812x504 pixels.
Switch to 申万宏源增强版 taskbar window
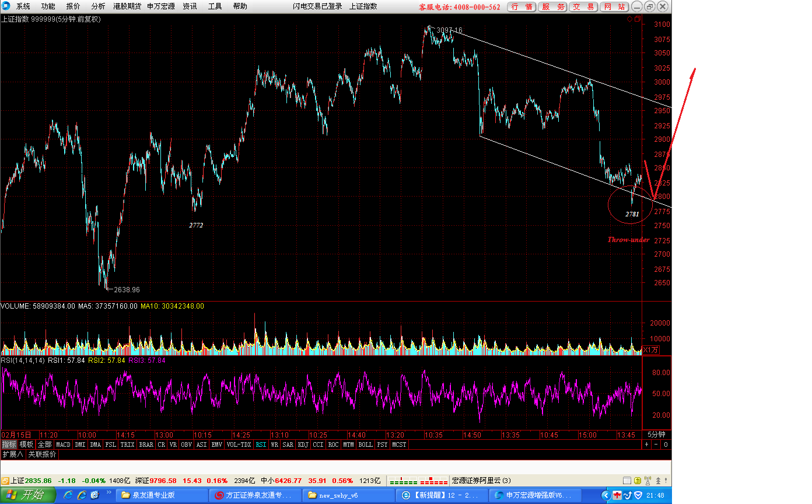[x=534, y=495]
